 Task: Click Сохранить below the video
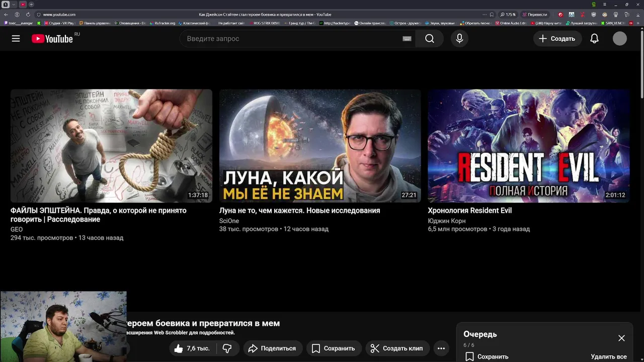click(x=333, y=348)
